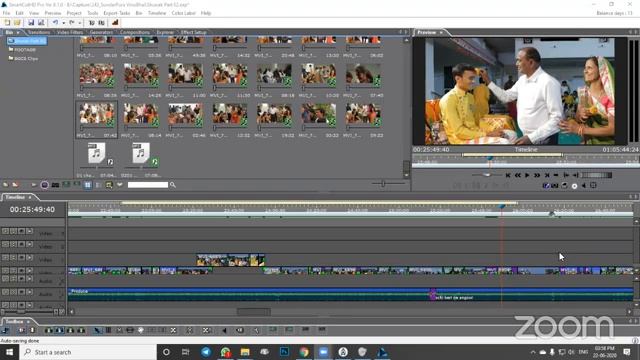Undo the last edit
This screenshot has width=640, height=360.
[55, 23]
